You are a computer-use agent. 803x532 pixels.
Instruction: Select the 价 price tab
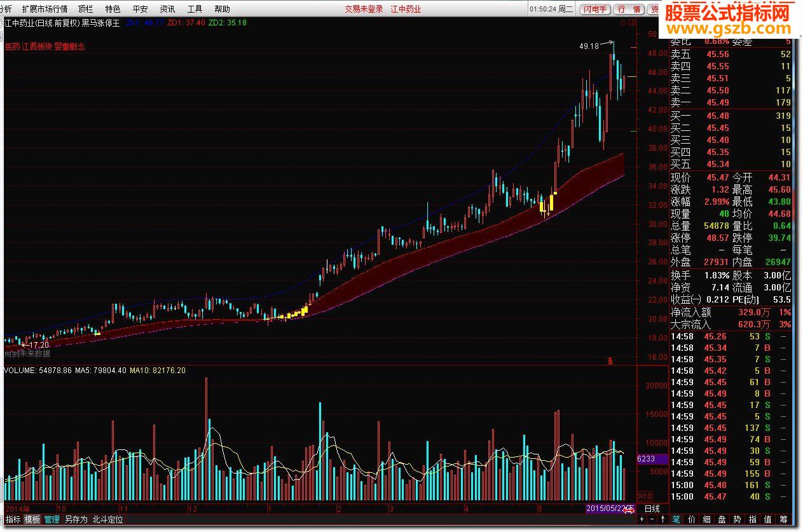coord(692,519)
